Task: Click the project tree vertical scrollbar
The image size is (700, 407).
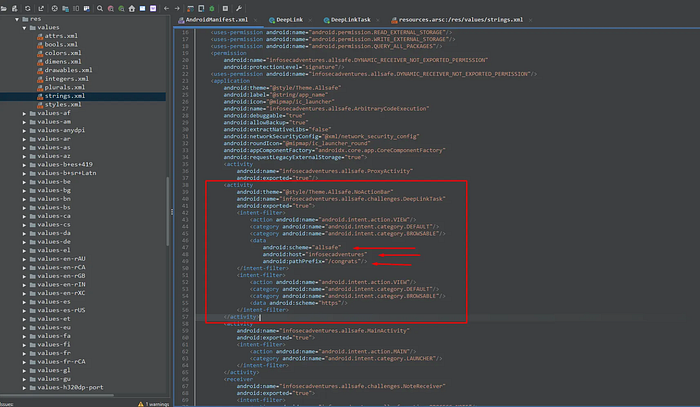Action: (x=168, y=212)
